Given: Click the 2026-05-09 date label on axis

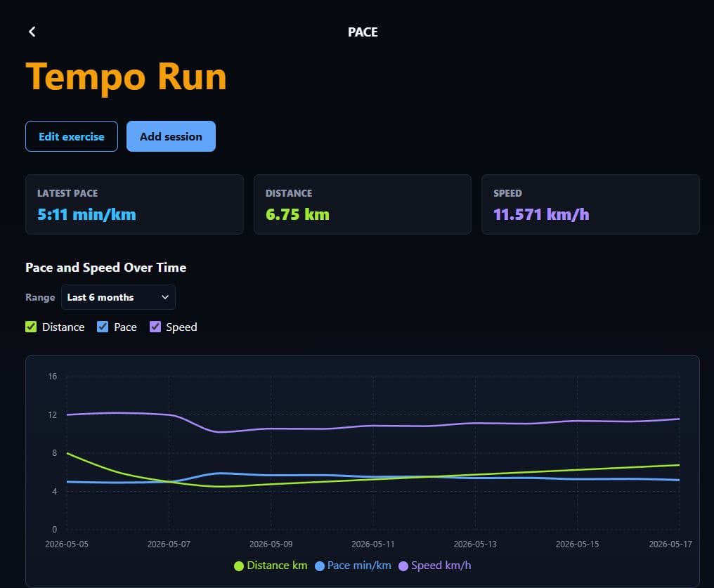Looking at the screenshot, I should (271, 544).
